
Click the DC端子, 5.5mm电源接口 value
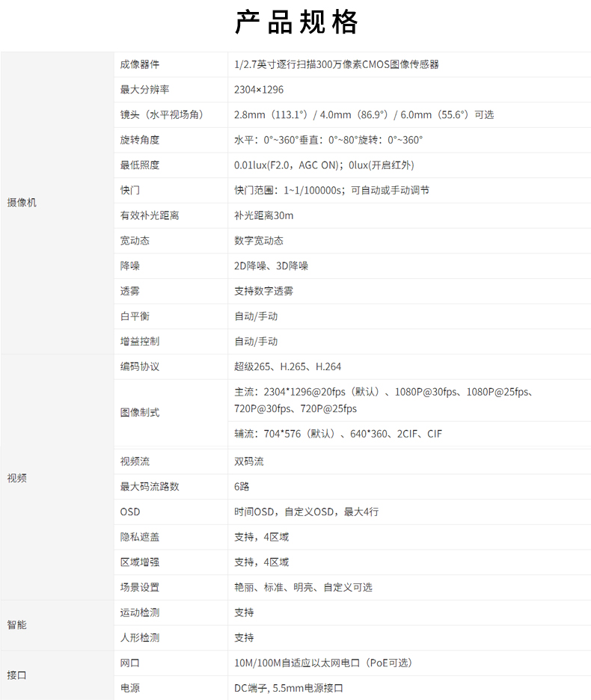[289, 688]
